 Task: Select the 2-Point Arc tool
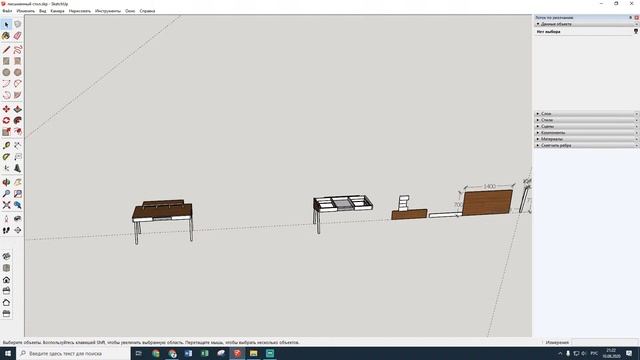tap(18, 84)
